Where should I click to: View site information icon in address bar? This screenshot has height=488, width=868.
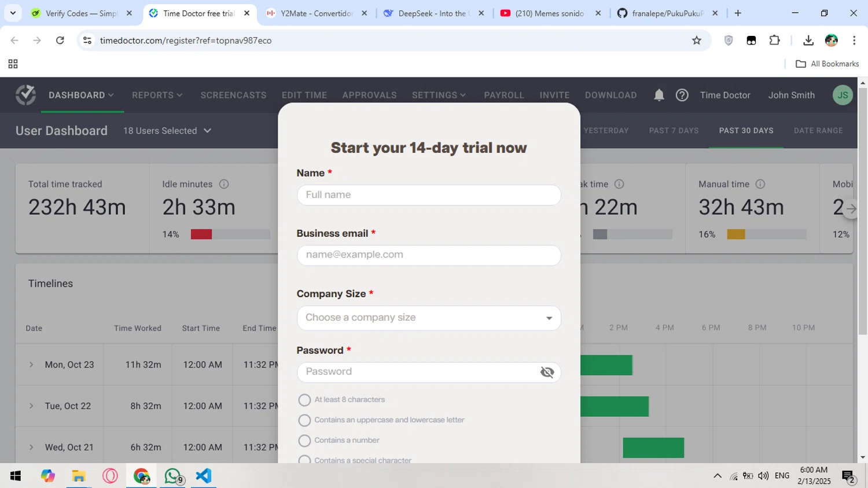pyautogui.click(x=87, y=41)
